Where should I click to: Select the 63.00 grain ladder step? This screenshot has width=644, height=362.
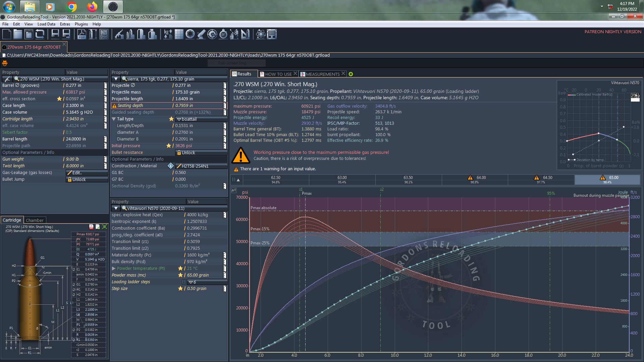(x=342, y=180)
